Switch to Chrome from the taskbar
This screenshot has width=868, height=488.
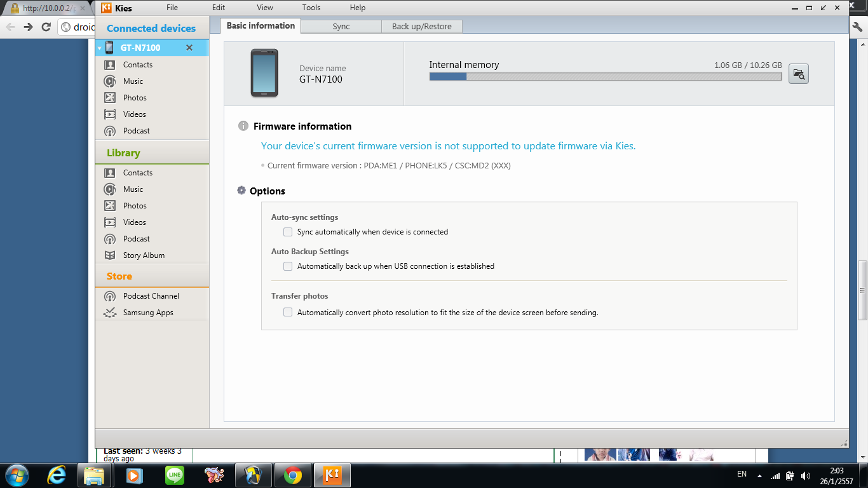(x=293, y=475)
